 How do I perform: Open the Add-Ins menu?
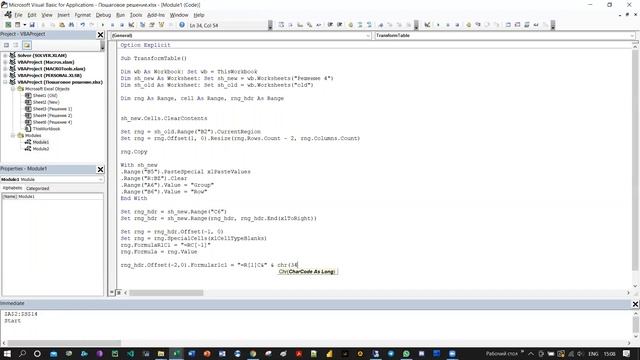156,15
